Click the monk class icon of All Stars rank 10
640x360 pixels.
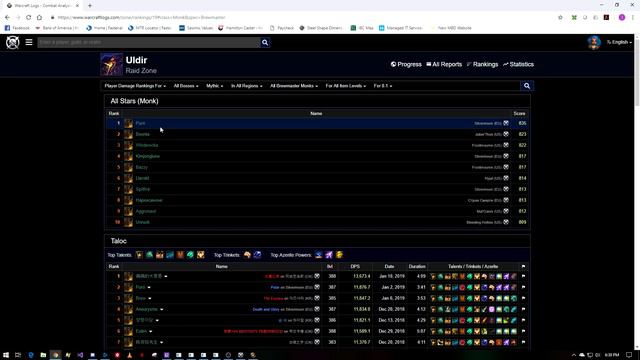(x=129, y=222)
